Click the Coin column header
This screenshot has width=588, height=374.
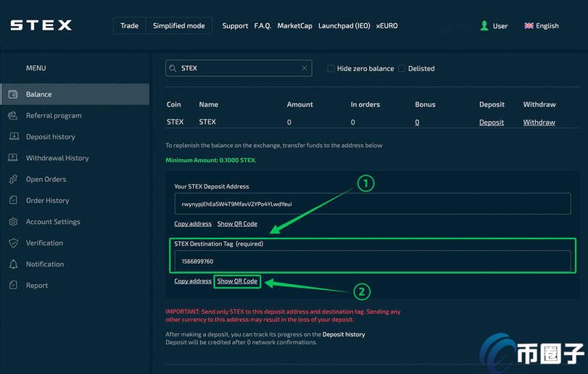(x=173, y=104)
